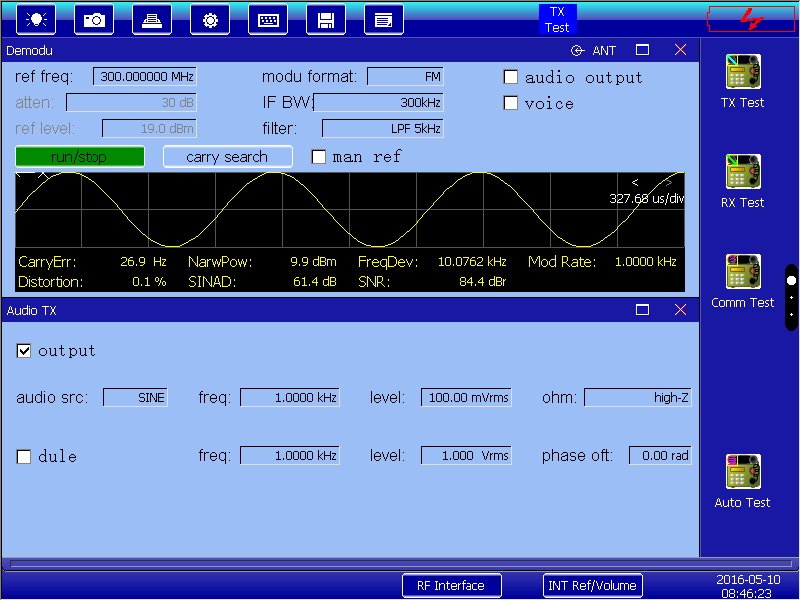Image resolution: width=800 pixels, height=600 pixels.
Task: Click the side page indicator dots
Action: (791, 297)
